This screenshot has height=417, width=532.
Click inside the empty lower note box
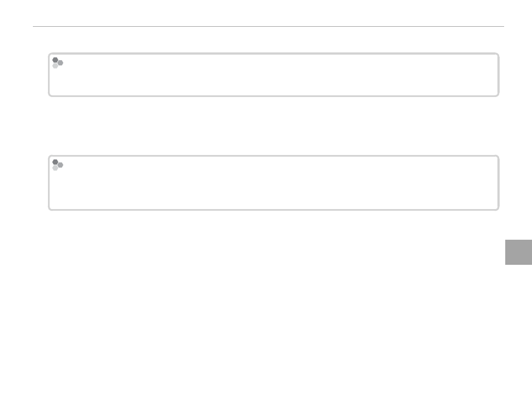(x=273, y=183)
